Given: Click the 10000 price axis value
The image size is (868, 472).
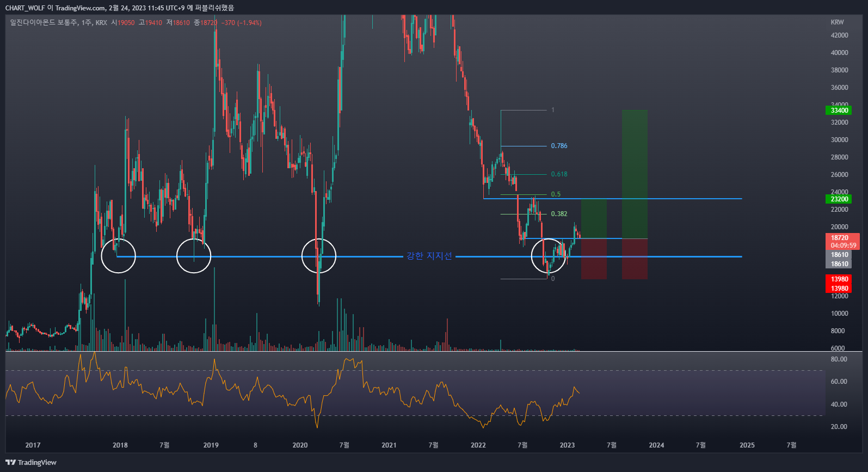Looking at the screenshot, I should pyautogui.click(x=839, y=314).
